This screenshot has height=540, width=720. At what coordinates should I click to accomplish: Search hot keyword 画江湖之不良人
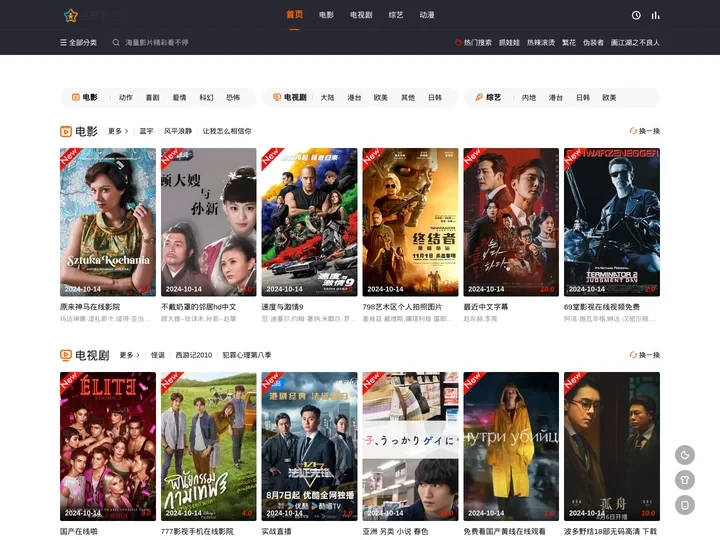[x=635, y=42]
